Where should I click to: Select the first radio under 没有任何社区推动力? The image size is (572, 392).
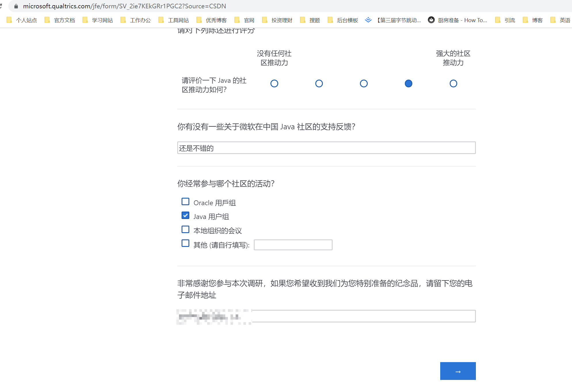pos(274,84)
